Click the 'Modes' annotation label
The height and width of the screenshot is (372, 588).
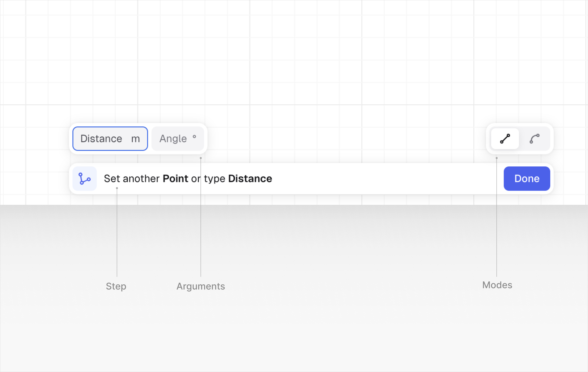[x=497, y=285]
